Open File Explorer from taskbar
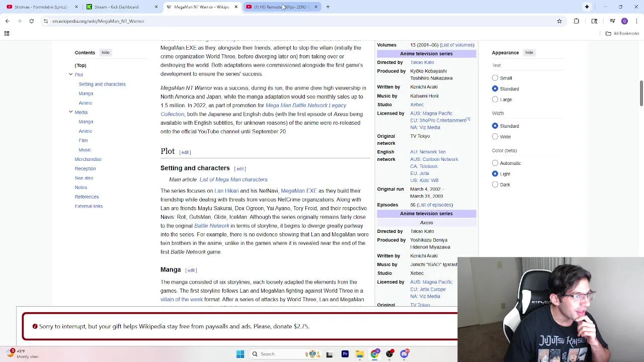 [x=360, y=354]
